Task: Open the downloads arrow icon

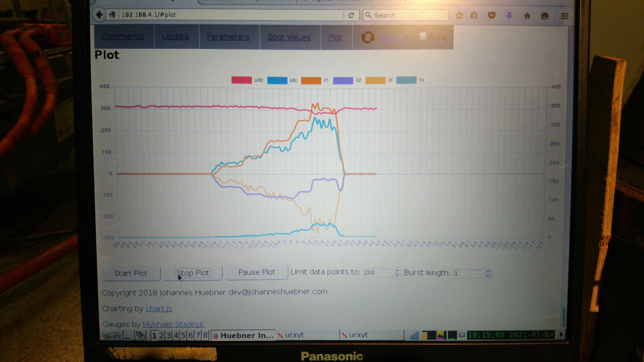Action: (x=509, y=16)
